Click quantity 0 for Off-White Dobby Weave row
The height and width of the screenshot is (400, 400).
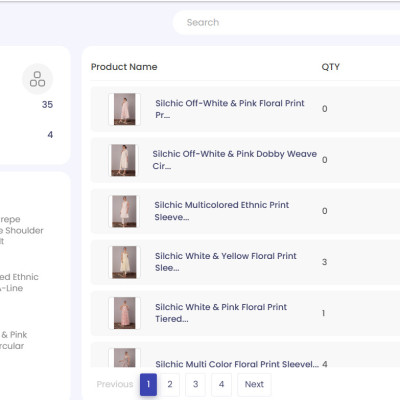(x=324, y=160)
